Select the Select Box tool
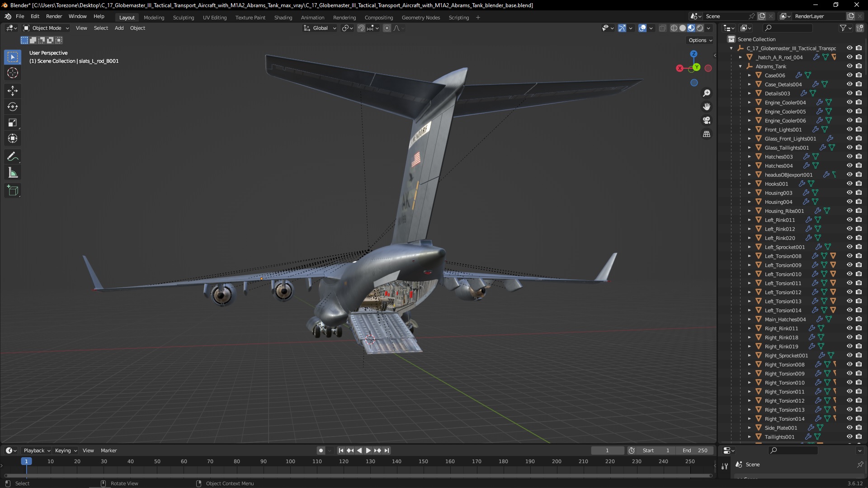 pyautogui.click(x=13, y=57)
